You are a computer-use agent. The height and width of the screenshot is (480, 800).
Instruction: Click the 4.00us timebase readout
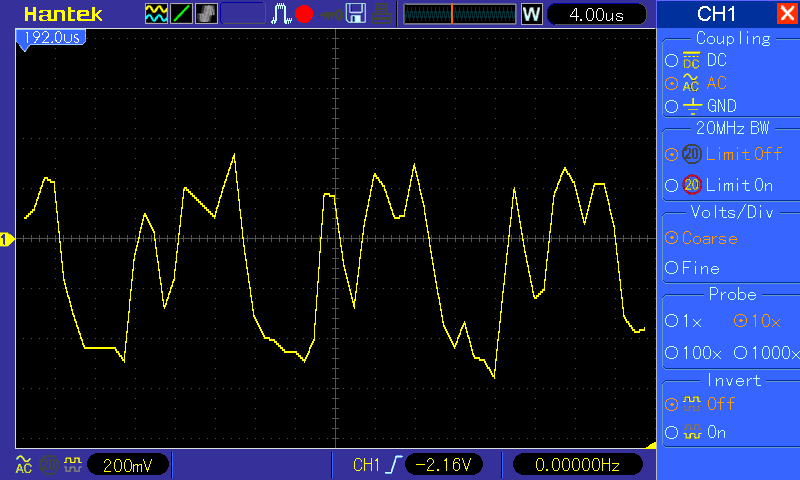[x=596, y=14]
